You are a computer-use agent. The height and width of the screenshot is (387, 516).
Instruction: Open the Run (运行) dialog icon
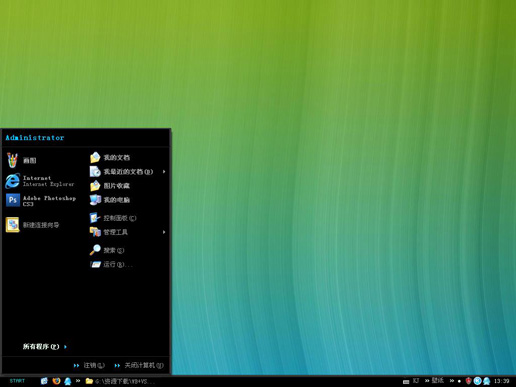95,264
